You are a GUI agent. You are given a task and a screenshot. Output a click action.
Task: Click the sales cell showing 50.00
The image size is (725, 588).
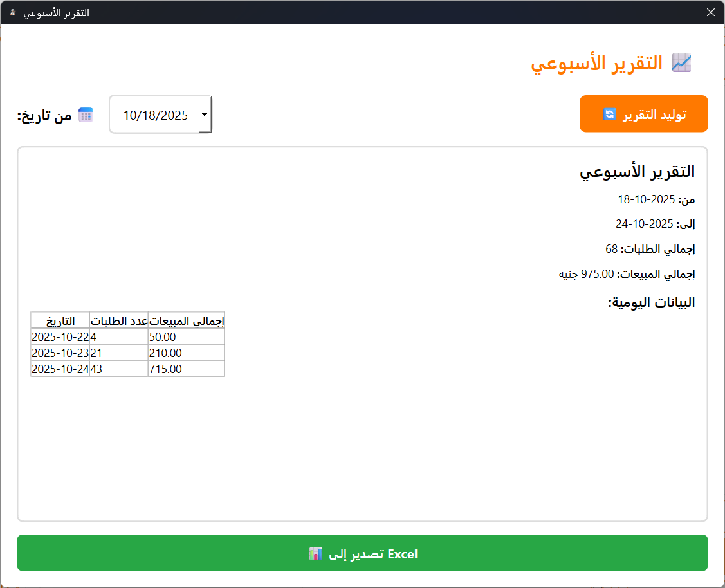pyautogui.click(x=187, y=336)
